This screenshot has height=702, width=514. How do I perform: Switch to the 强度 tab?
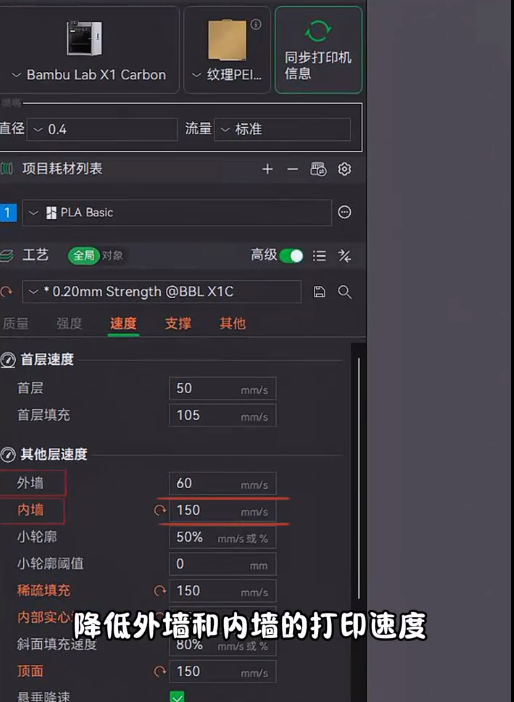[x=69, y=323]
